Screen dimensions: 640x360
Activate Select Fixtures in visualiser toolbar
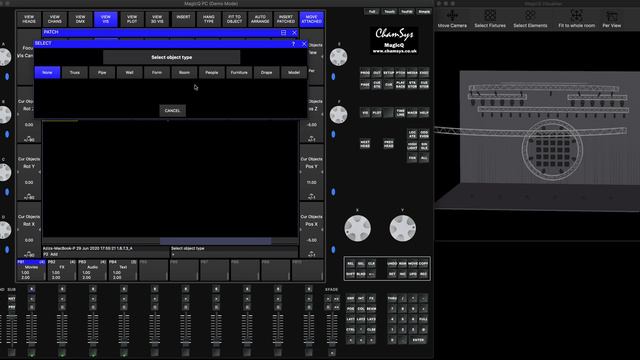pyautogui.click(x=490, y=19)
